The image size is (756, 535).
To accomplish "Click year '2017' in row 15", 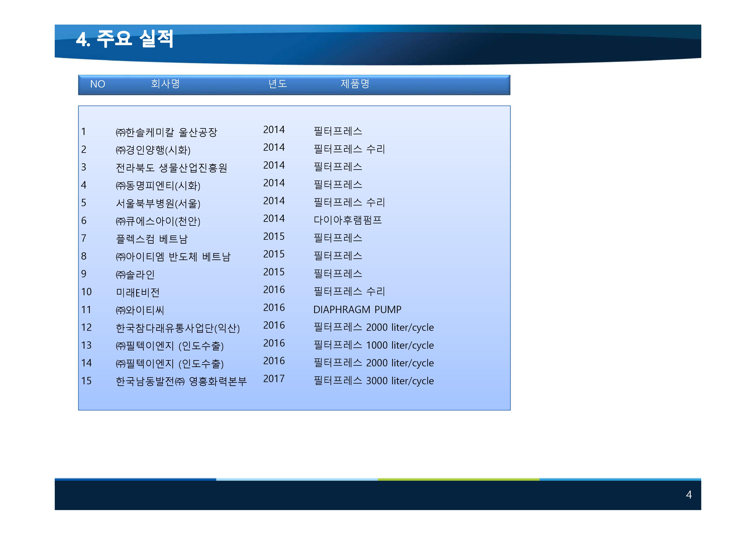I will [274, 379].
